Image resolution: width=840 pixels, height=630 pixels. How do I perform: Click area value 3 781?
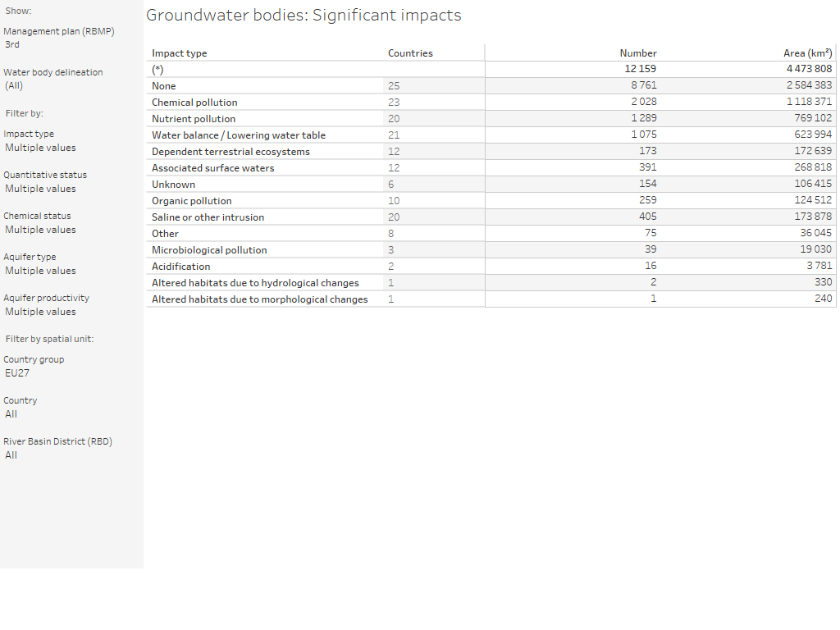tap(819, 266)
